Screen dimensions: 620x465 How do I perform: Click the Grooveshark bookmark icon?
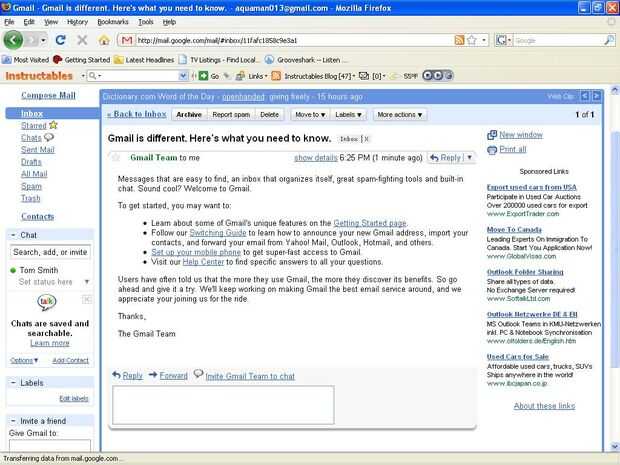coord(269,60)
